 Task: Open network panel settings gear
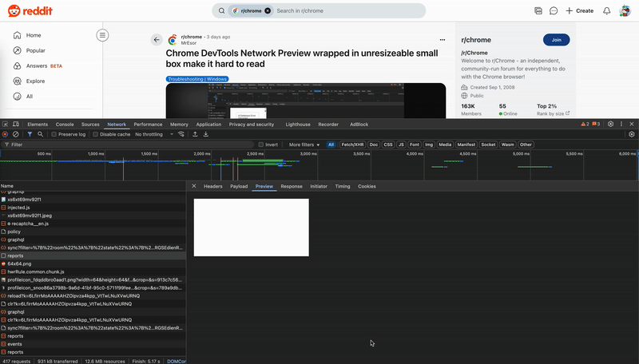(632, 134)
